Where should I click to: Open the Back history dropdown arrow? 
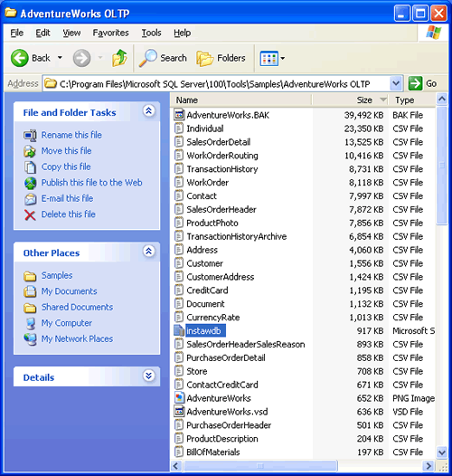point(60,58)
